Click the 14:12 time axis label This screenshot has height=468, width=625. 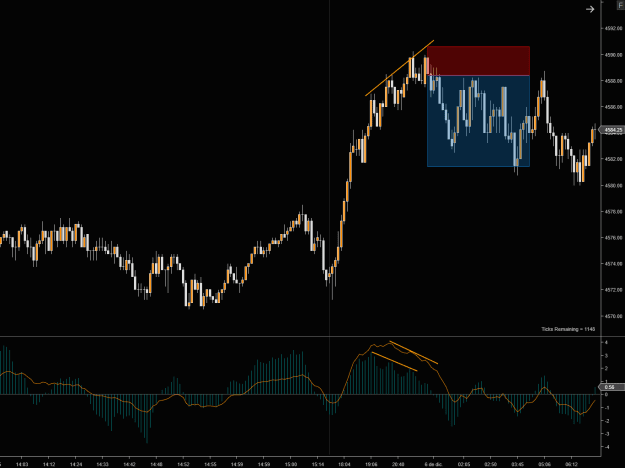point(49,464)
